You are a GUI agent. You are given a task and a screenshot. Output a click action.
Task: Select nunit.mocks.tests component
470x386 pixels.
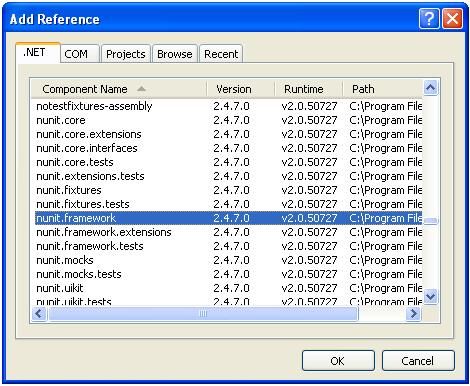229,274
